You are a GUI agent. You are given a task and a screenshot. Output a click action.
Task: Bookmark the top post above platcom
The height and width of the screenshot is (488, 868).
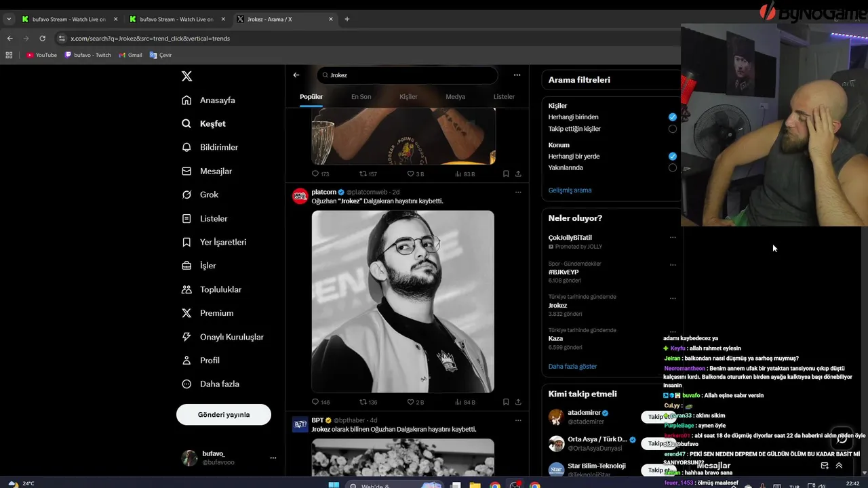click(x=506, y=174)
